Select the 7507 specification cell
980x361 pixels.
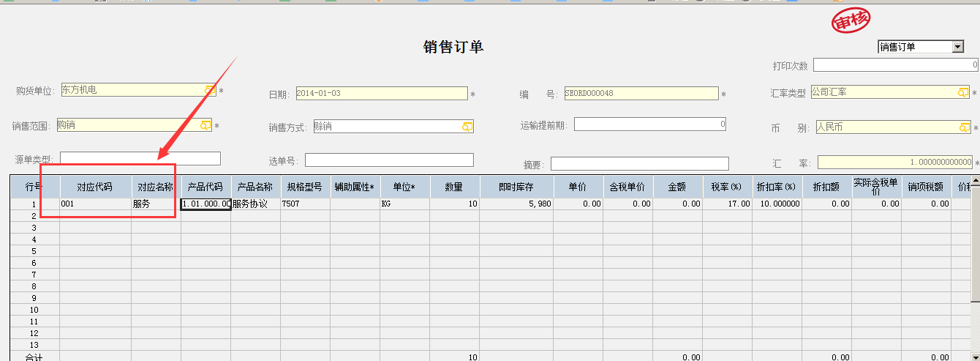tap(305, 204)
